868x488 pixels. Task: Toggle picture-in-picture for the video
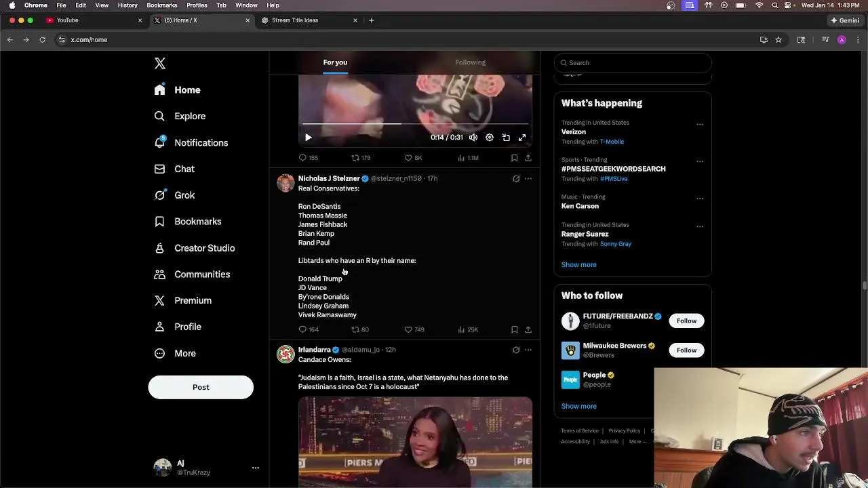pos(506,138)
